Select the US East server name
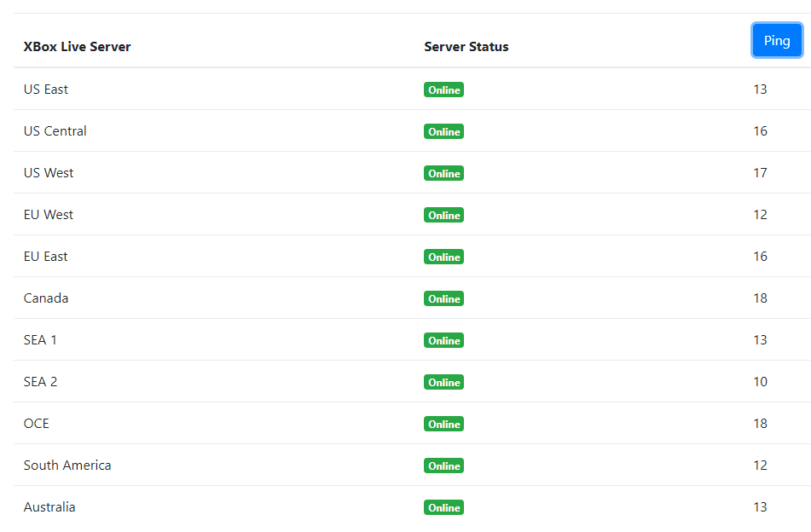Image resolution: width=811 pixels, height=532 pixels. 46,90
